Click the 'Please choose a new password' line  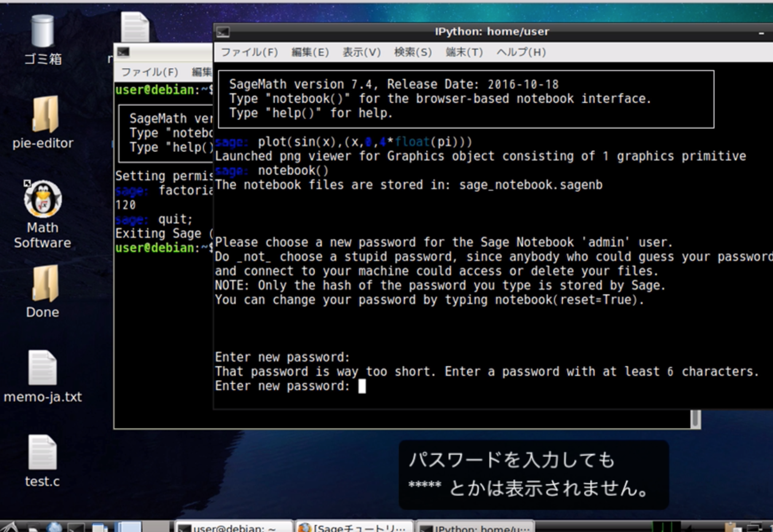[x=444, y=243]
